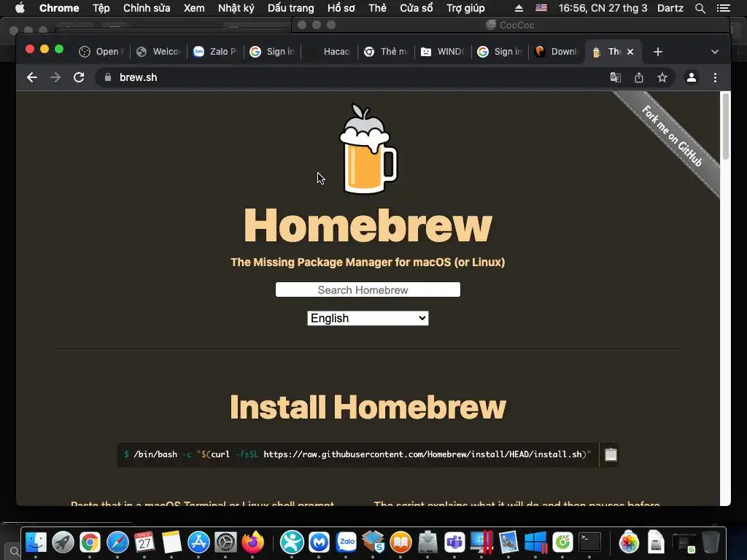Bookmark this page with the star icon
The width and height of the screenshot is (747, 560).
click(x=662, y=77)
